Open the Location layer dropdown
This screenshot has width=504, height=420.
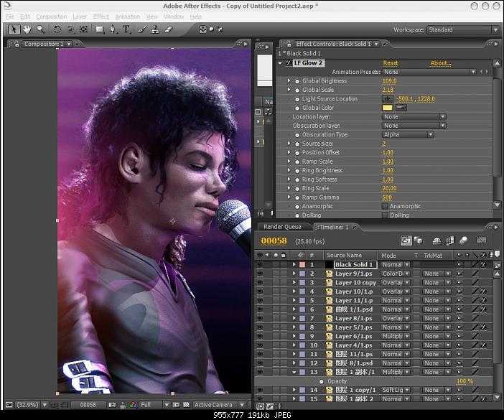click(x=414, y=116)
